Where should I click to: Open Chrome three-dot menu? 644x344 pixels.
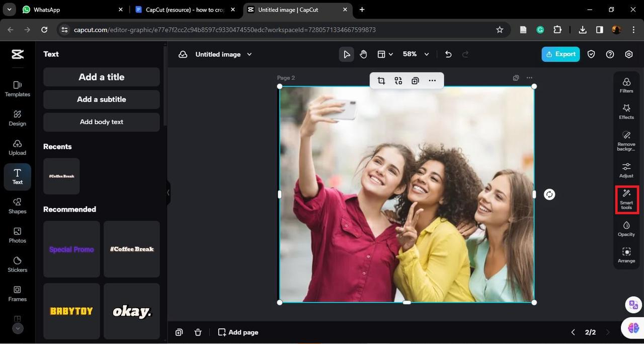(633, 30)
